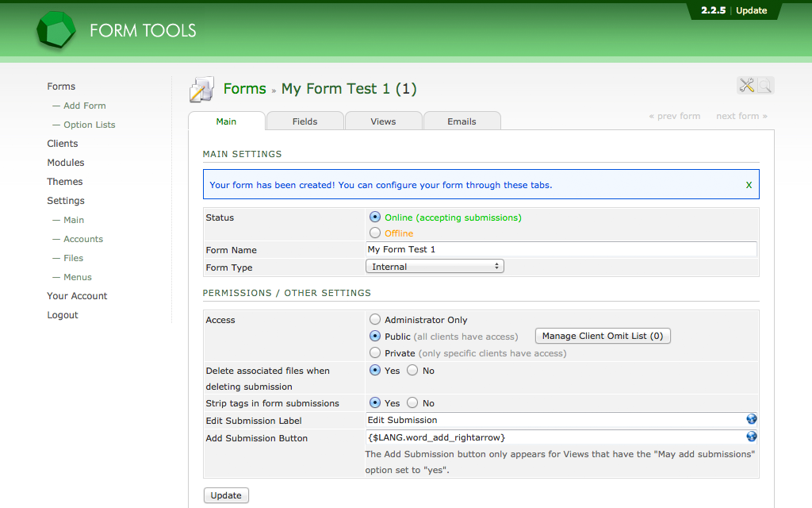Select Administrator Only access

coord(375,320)
